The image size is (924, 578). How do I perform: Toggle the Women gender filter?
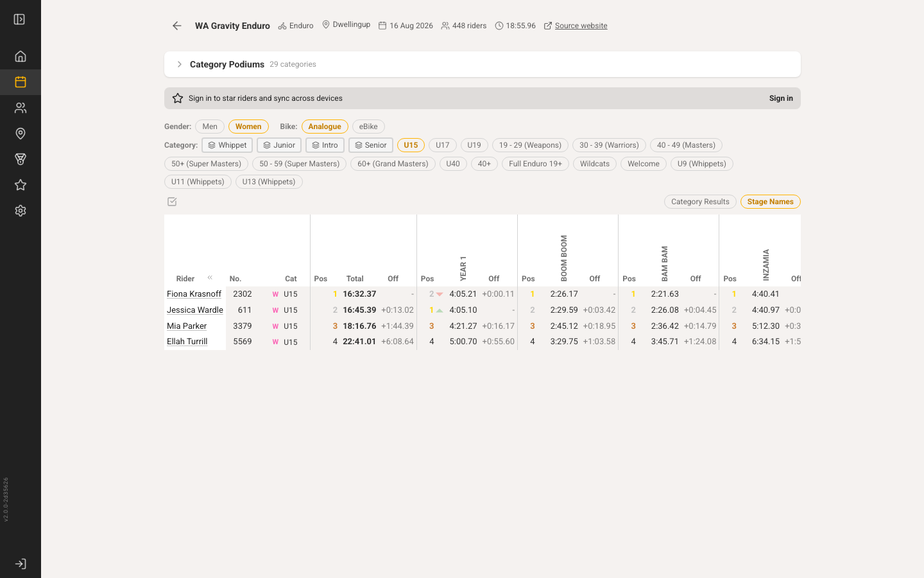[x=248, y=127]
